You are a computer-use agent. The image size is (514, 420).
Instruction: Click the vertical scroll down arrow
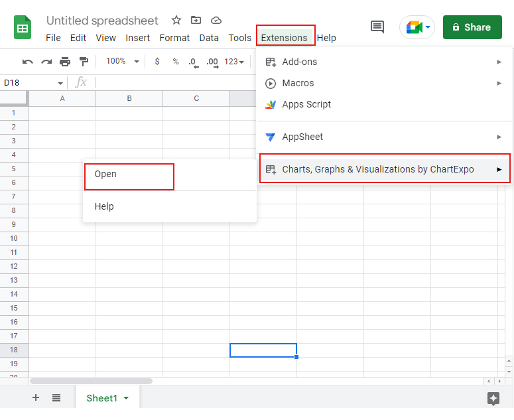509,372
